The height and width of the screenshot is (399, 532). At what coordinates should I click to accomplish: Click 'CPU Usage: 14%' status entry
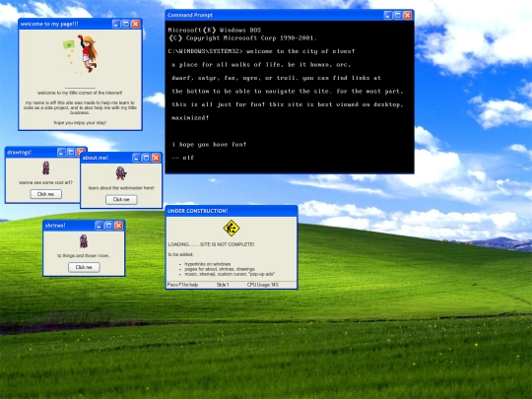pyautogui.click(x=263, y=285)
